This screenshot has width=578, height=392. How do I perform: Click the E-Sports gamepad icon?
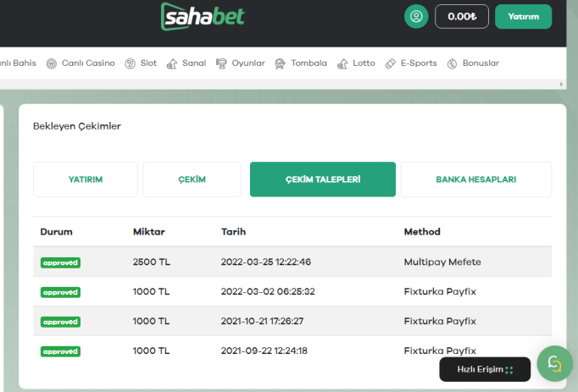click(390, 63)
